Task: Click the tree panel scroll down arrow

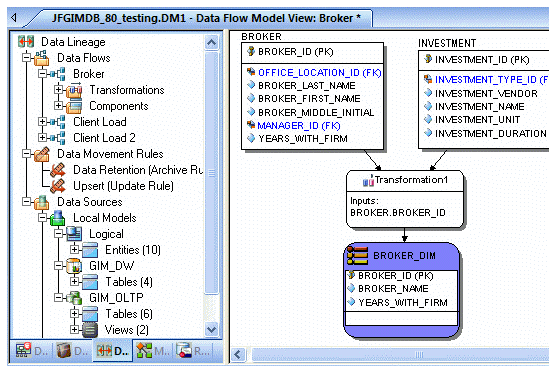Action: 211,329
